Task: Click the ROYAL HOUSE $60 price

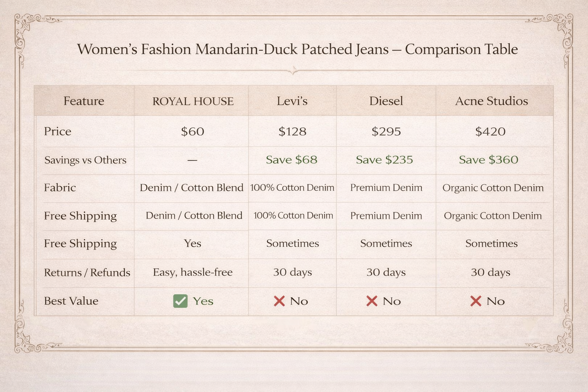Action: click(193, 132)
